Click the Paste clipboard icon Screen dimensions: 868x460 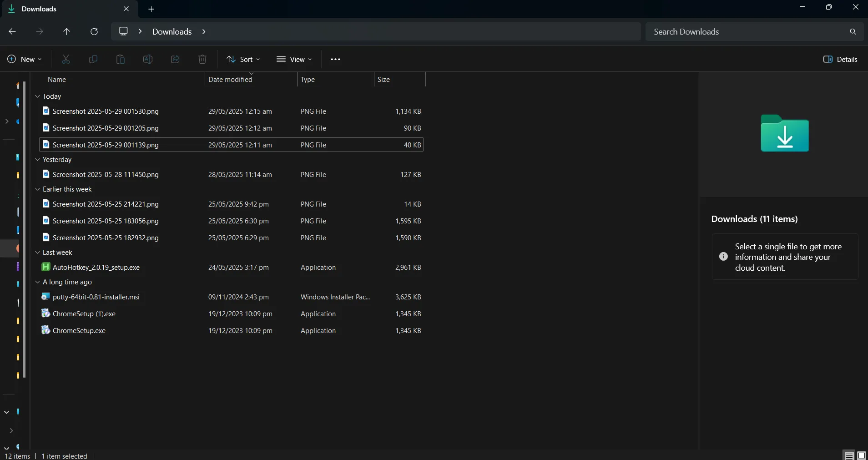(x=121, y=59)
